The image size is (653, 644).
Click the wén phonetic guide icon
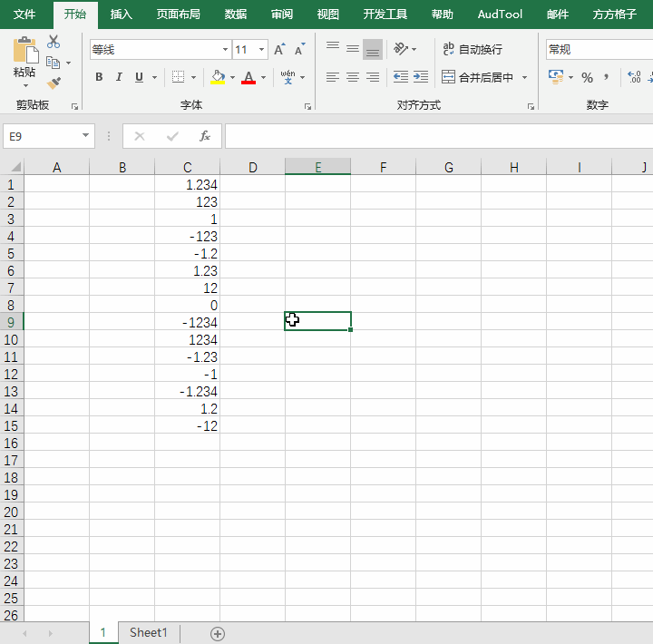point(288,77)
